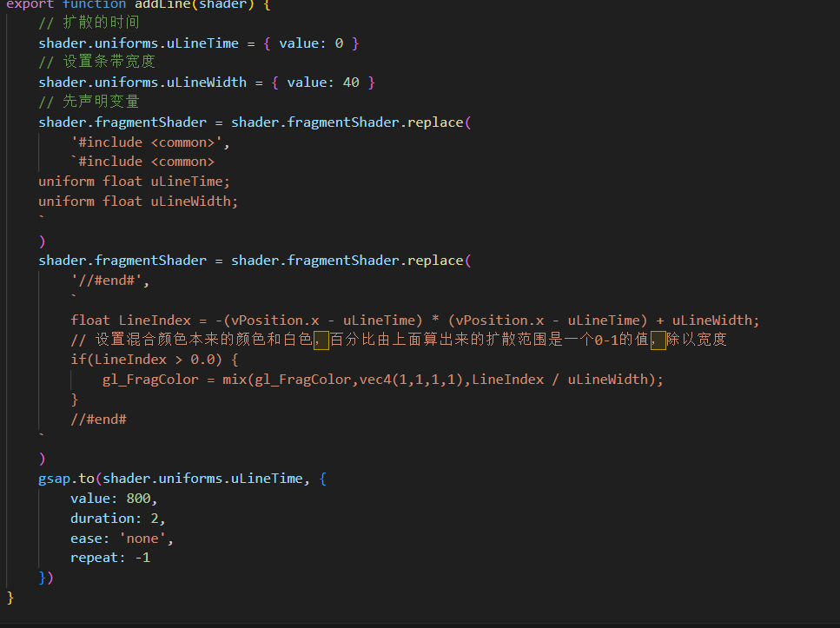The width and height of the screenshot is (840, 628).
Task: Click the second highlighted comma box in comment
Action: (x=658, y=340)
